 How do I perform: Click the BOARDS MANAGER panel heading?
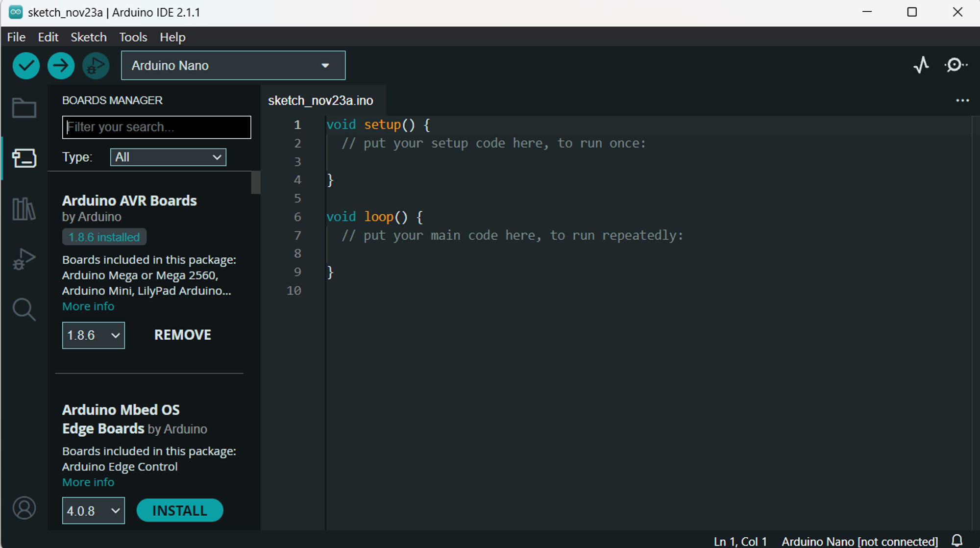click(x=112, y=100)
